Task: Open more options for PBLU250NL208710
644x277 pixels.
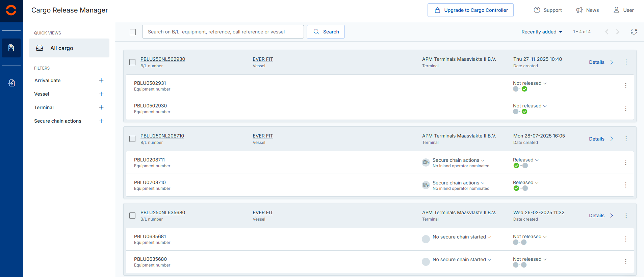Action: (626, 139)
